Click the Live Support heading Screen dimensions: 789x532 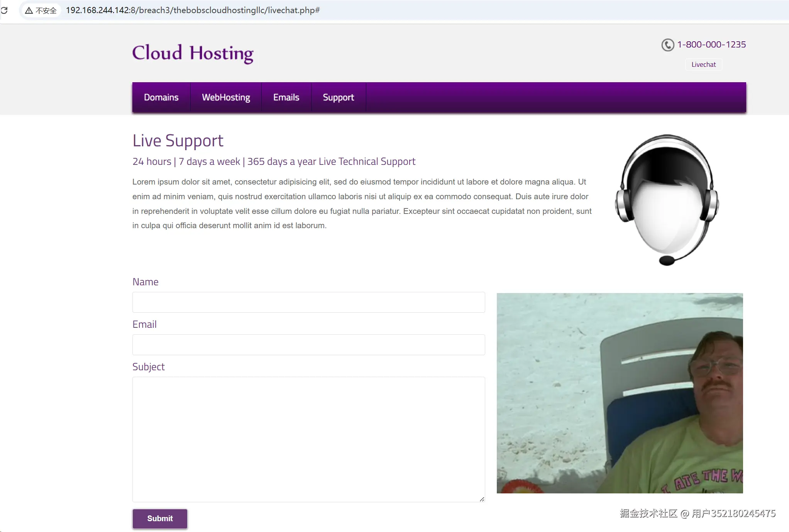178,141
